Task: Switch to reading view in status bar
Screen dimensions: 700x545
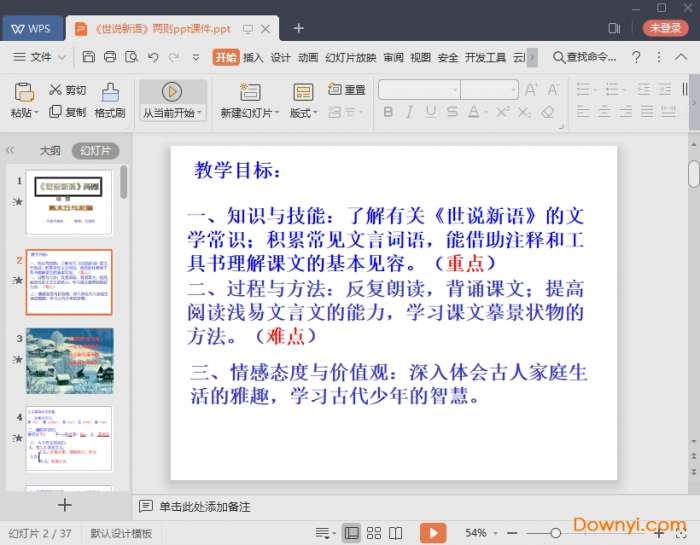Action: tap(396, 533)
